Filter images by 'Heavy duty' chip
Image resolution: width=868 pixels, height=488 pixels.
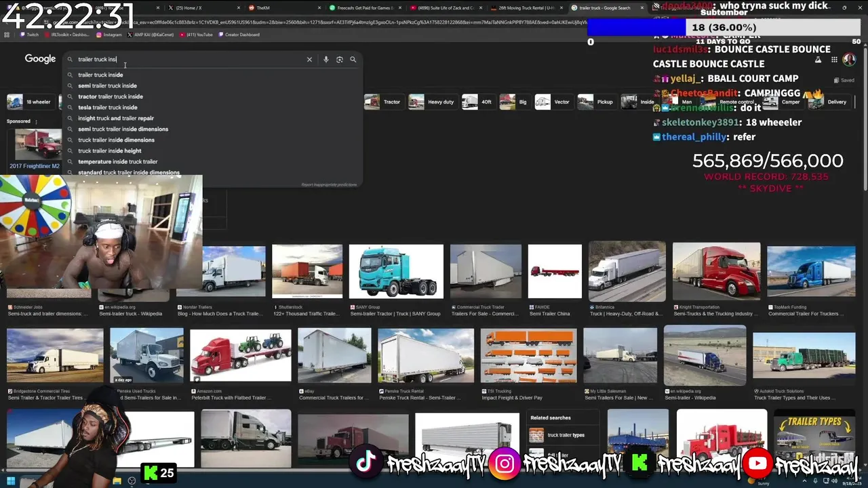click(x=432, y=102)
